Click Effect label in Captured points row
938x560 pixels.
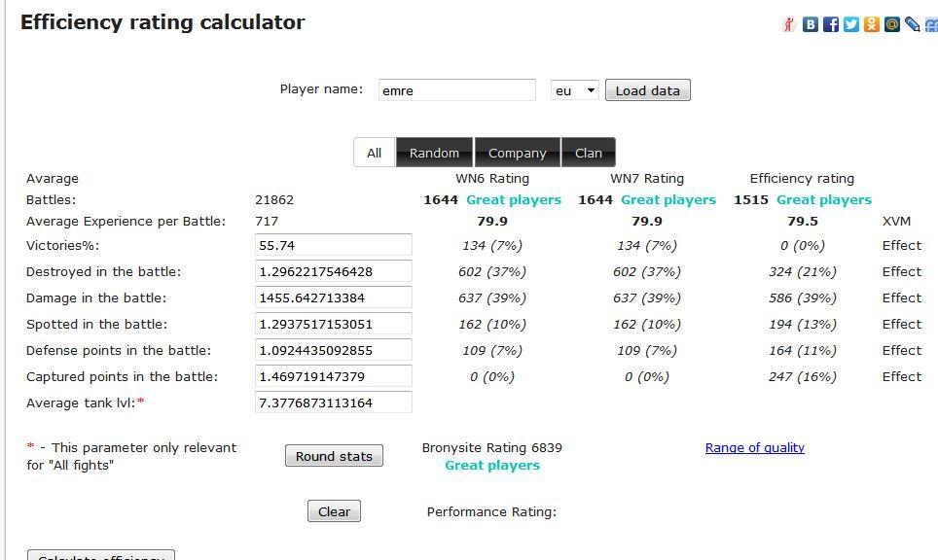[x=901, y=376]
